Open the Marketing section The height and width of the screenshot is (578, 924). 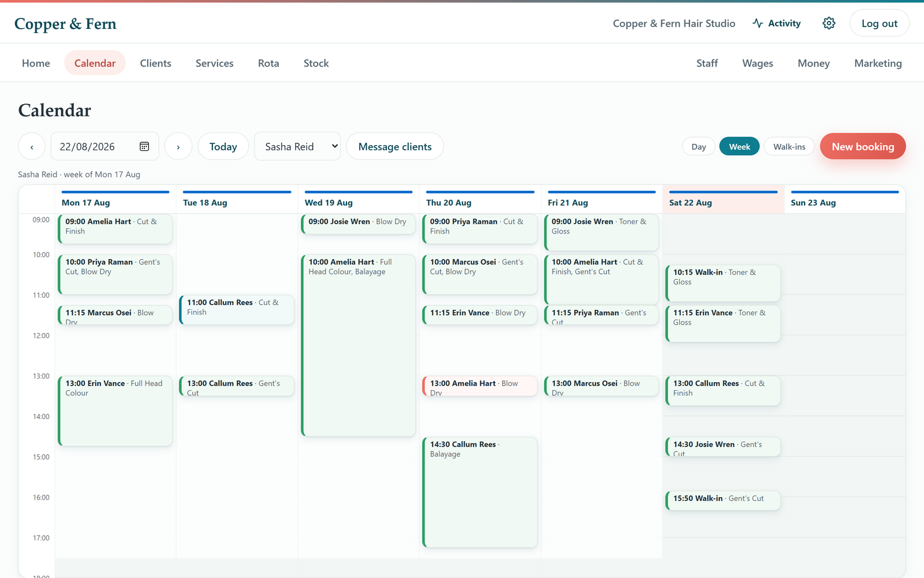click(x=878, y=63)
